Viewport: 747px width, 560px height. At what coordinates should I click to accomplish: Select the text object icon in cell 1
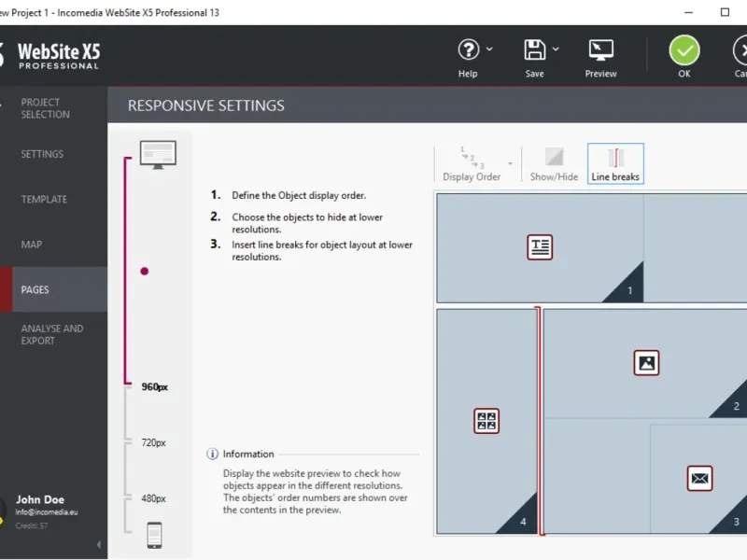pyautogui.click(x=540, y=247)
